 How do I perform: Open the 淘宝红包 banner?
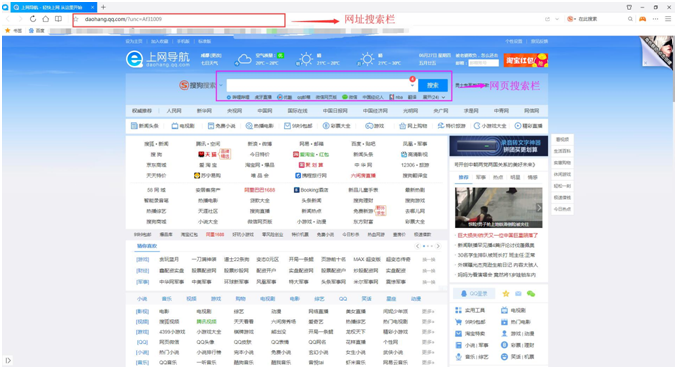526,60
